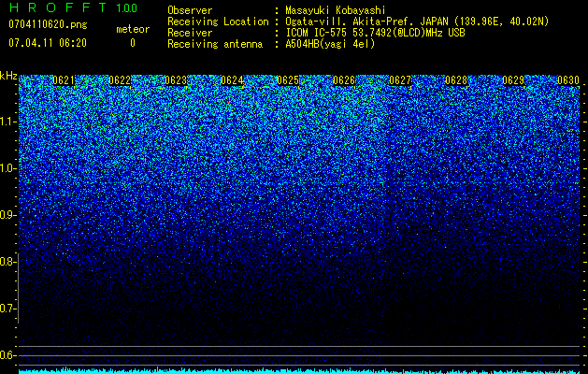Click the 0.8 frequency axis label
Screen dimensions: 588x374
pos(7,262)
